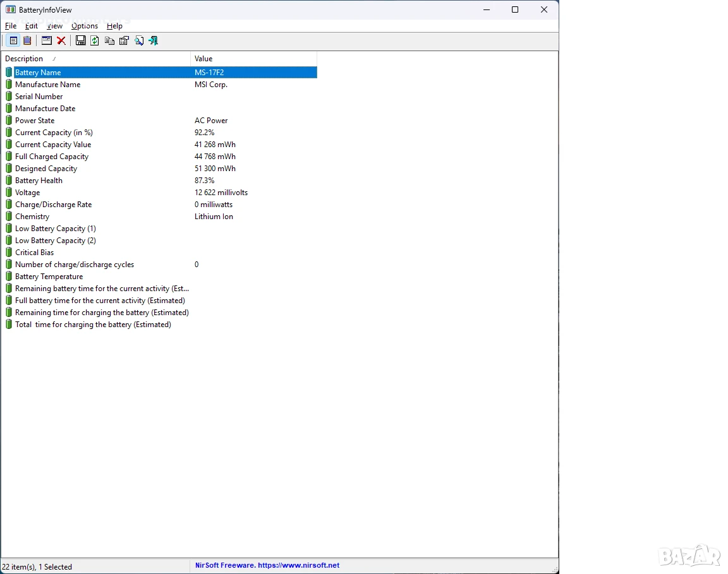Click BatteryInfoView title bar app icon
This screenshot has width=728, height=574.
10,9
